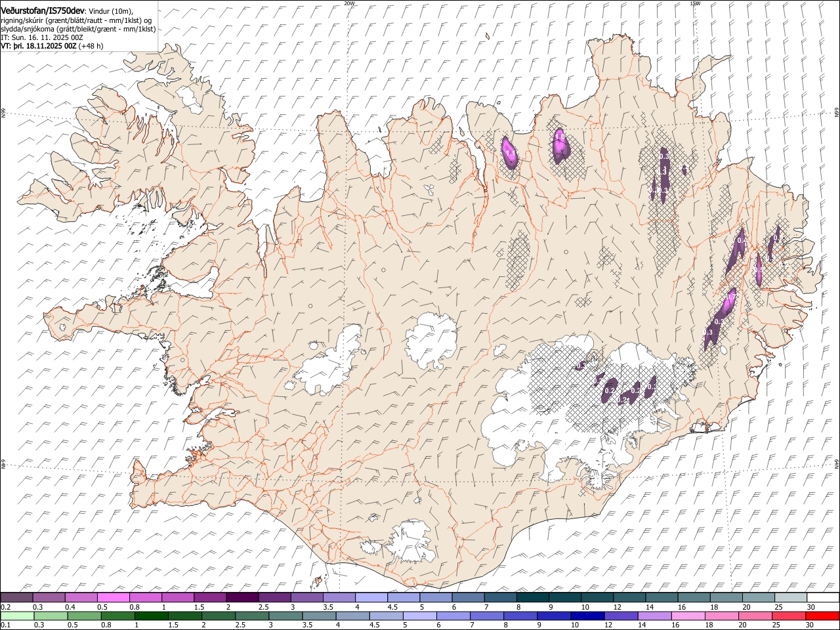Click the 15W longitude label at top
The height and width of the screenshot is (630, 840).
tap(695, 3)
